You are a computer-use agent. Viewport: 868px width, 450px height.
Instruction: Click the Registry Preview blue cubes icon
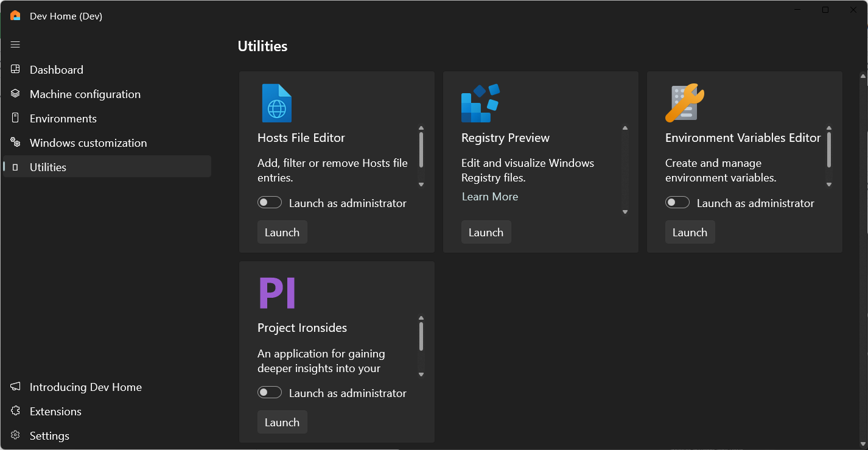(480, 103)
